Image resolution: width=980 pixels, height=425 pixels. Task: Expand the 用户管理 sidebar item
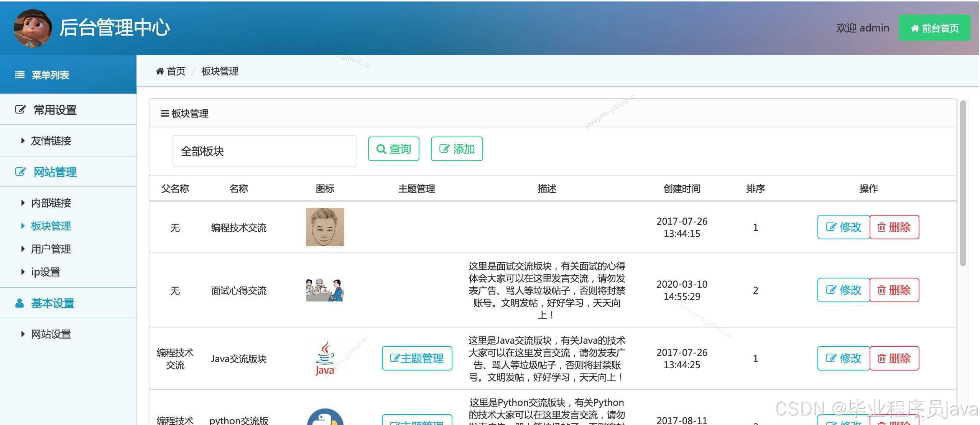click(51, 249)
